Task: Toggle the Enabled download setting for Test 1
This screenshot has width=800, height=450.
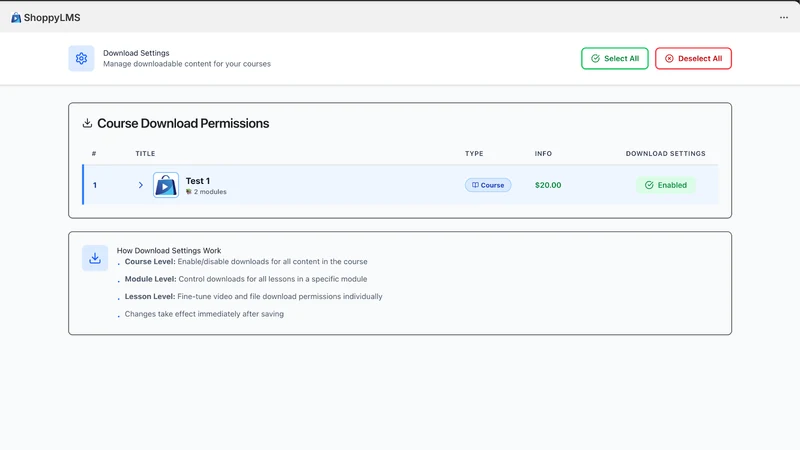Action: pyautogui.click(x=665, y=185)
